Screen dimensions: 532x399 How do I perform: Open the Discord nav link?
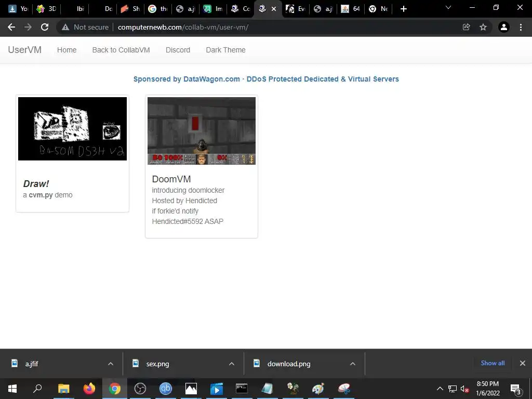[x=178, y=50]
